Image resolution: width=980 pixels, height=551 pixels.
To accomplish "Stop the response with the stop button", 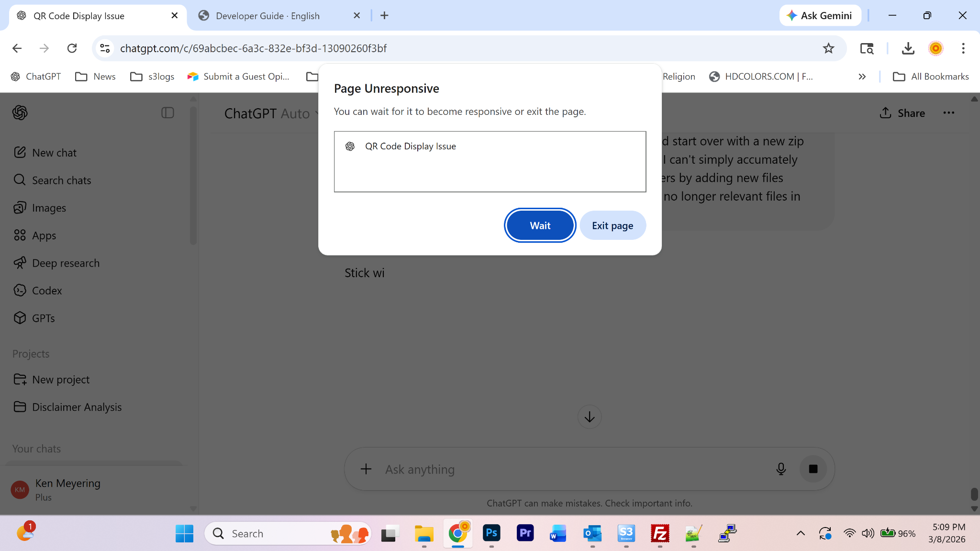I will [x=813, y=469].
